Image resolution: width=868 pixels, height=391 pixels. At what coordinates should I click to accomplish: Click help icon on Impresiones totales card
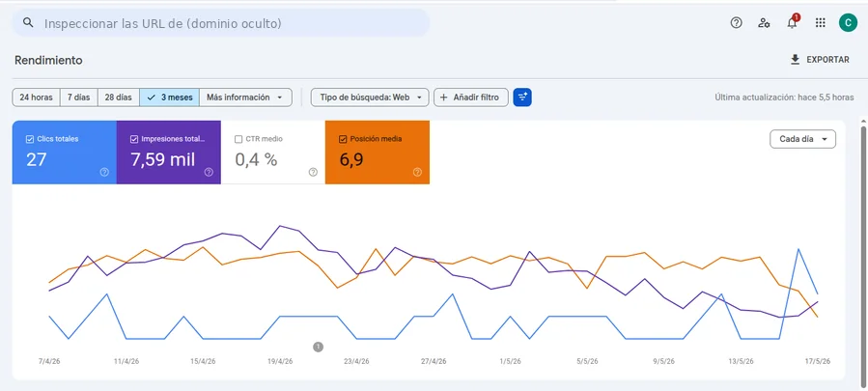pos(209,172)
